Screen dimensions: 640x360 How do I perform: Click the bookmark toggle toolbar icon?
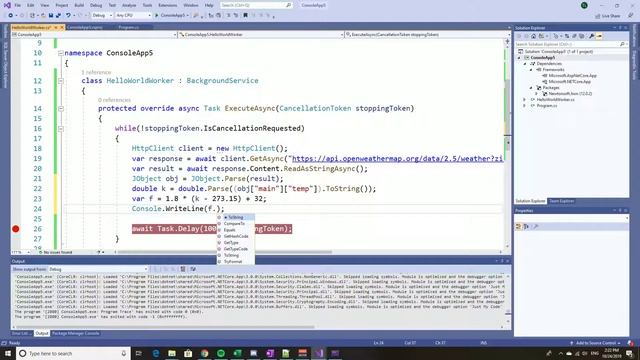pos(245,16)
